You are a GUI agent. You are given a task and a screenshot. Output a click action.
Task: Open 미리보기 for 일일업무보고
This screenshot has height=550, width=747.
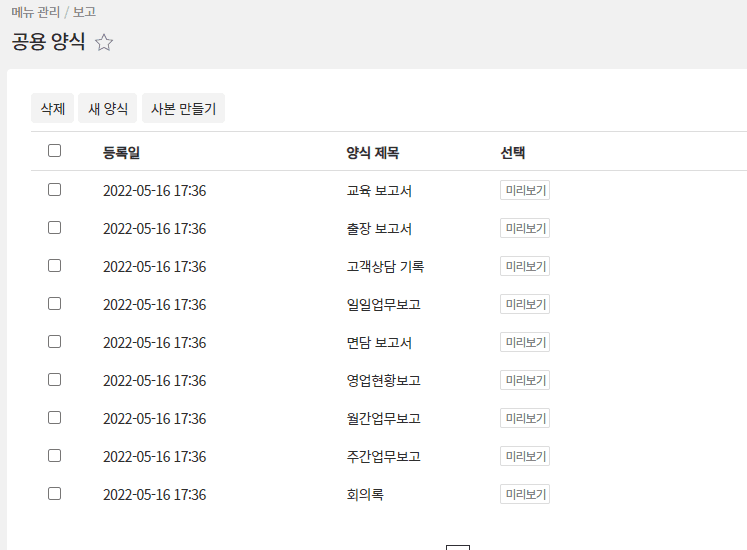(525, 304)
